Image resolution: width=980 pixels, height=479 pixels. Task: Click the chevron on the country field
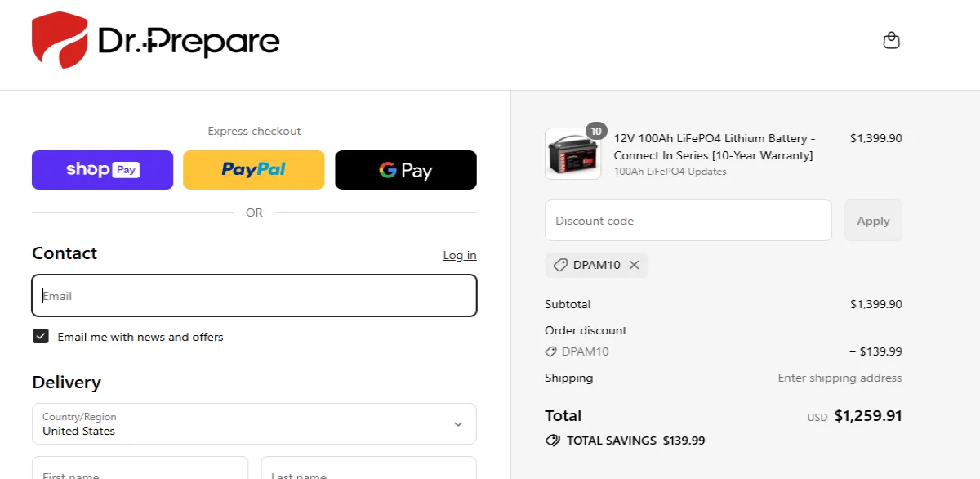coord(458,424)
